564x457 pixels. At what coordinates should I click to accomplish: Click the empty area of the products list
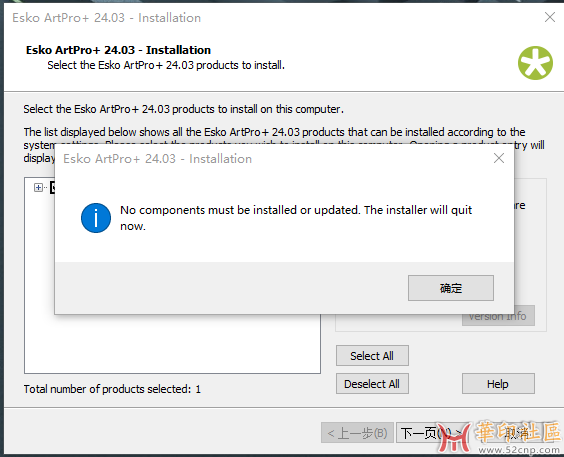(173, 344)
